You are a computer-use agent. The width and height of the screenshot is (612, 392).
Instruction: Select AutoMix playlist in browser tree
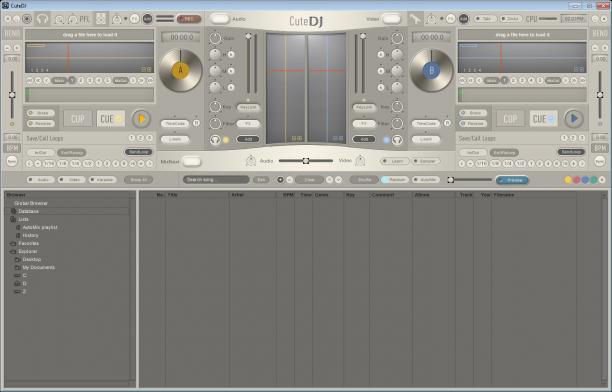tap(40, 227)
